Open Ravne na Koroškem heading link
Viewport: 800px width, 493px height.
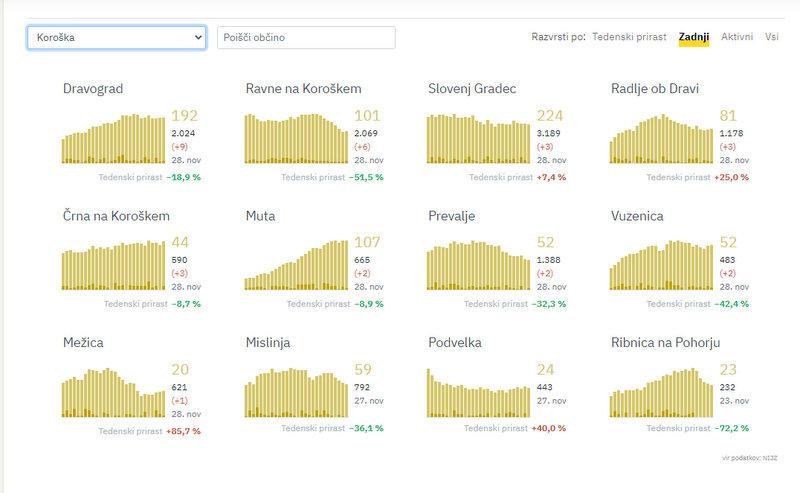(x=303, y=89)
